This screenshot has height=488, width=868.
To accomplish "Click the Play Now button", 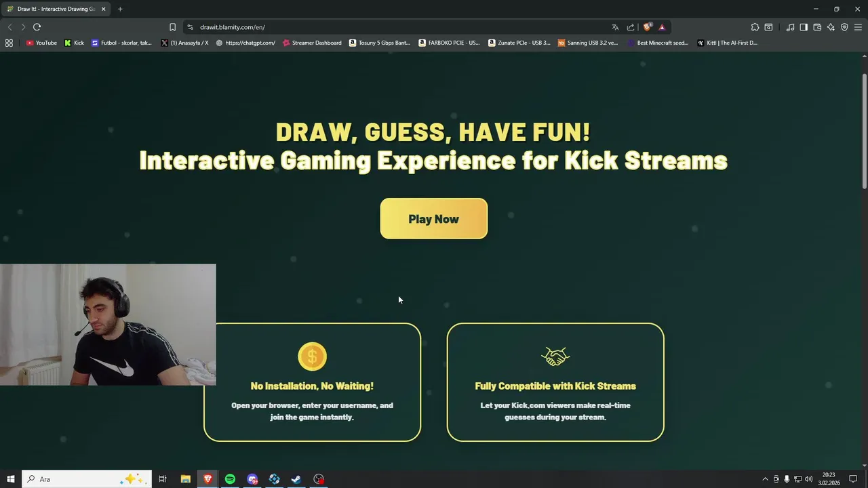I will [x=433, y=218].
